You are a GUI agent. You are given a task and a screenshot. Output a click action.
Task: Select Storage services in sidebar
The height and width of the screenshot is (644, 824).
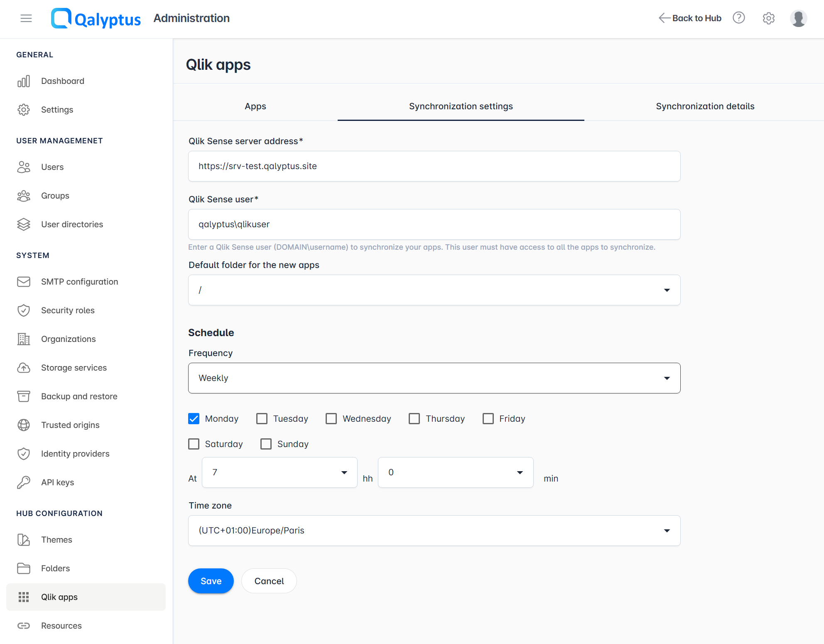[74, 367]
